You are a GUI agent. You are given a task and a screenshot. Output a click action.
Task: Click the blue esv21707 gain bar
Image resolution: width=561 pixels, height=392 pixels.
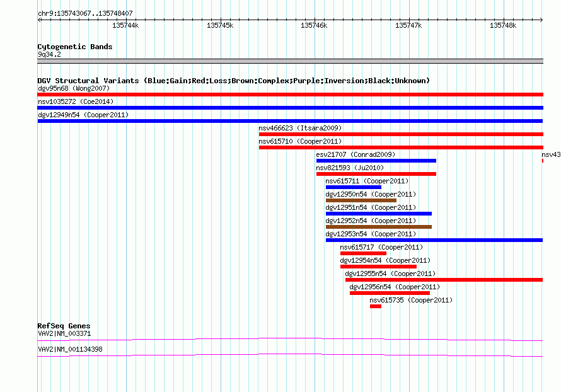coord(376,161)
